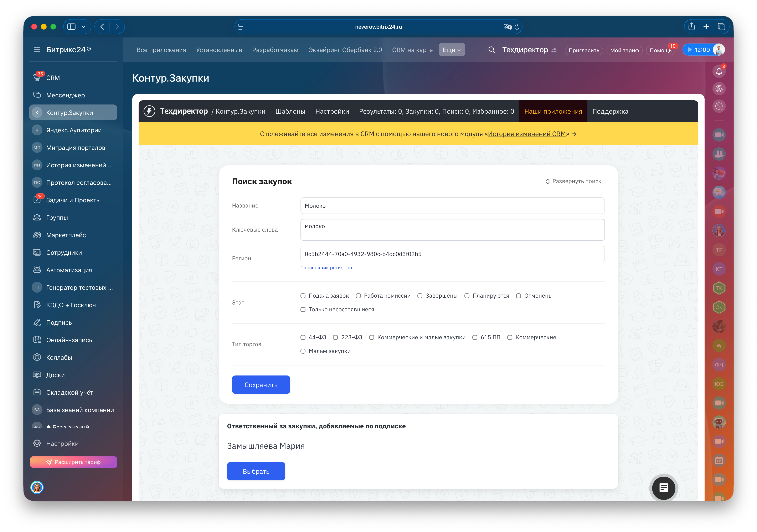Viewport: 757px width, 532px height.
Task: Click into the Название input field
Action: pos(452,206)
